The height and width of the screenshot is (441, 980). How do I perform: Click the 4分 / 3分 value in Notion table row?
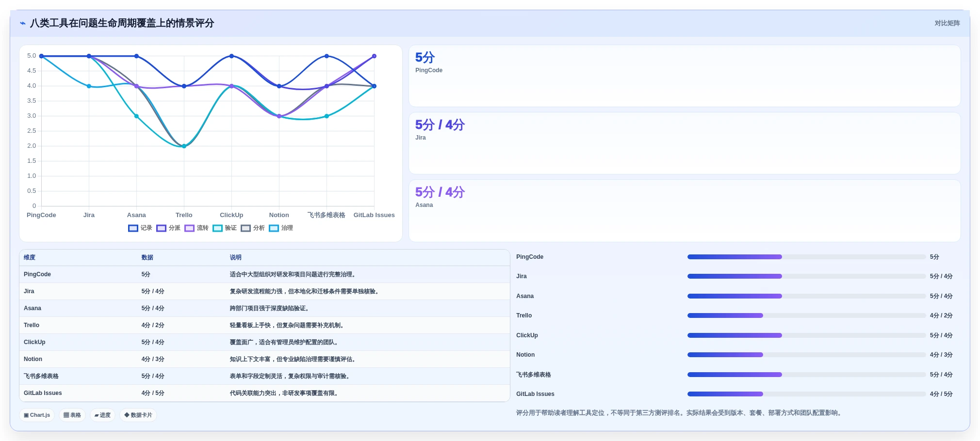(x=153, y=359)
